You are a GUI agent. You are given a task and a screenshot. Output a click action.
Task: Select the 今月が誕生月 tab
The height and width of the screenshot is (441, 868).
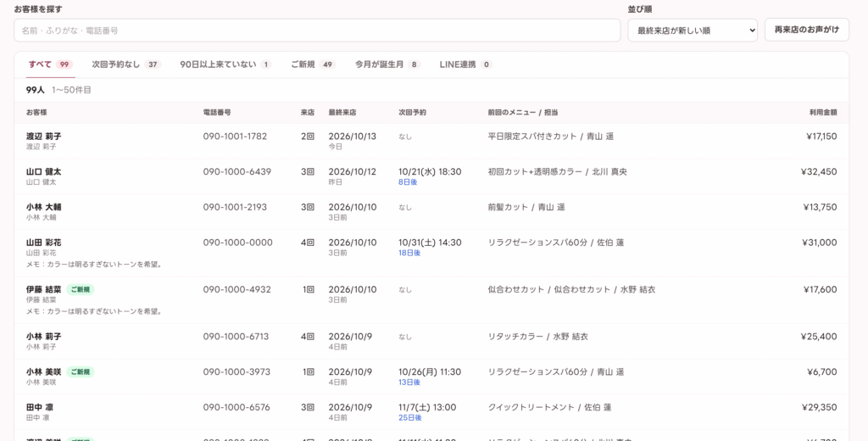(387, 64)
